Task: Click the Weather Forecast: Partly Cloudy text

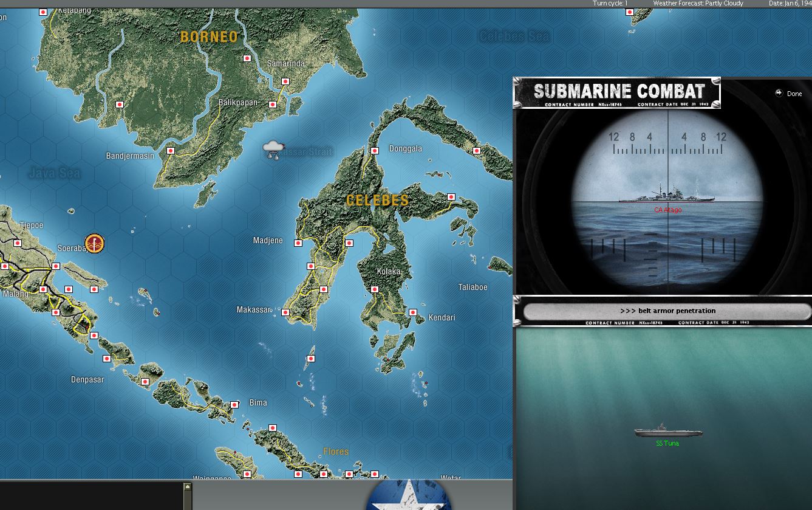Action: point(698,4)
